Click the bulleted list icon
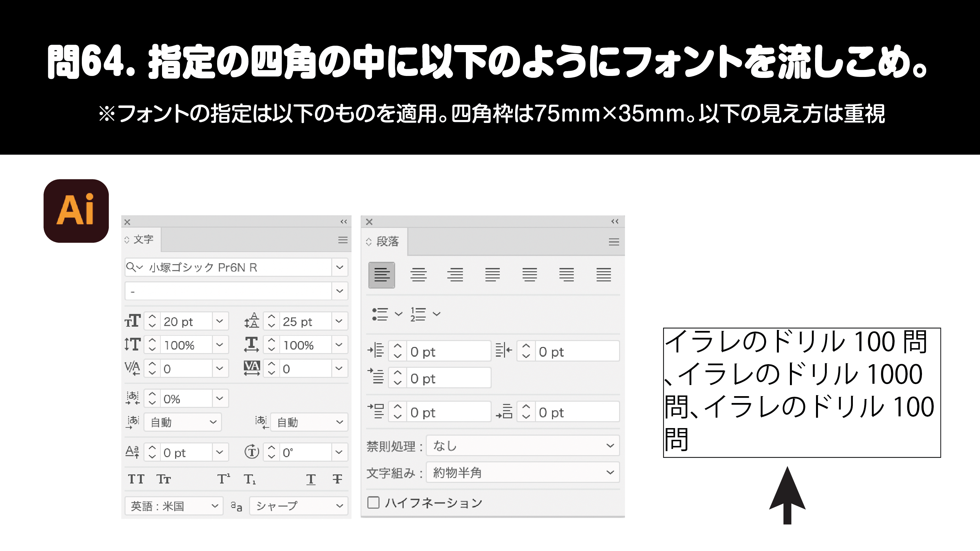This screenshot has width=980, height=551. click(x=380, y=314)
